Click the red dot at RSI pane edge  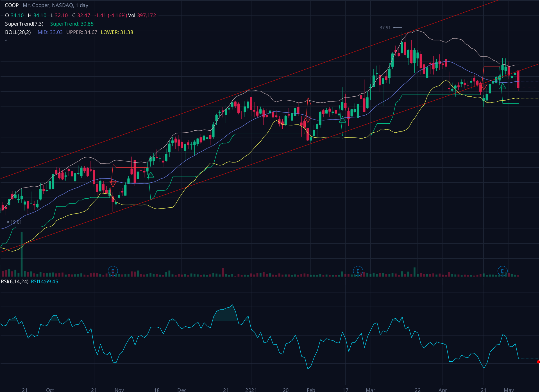[538, 362]
